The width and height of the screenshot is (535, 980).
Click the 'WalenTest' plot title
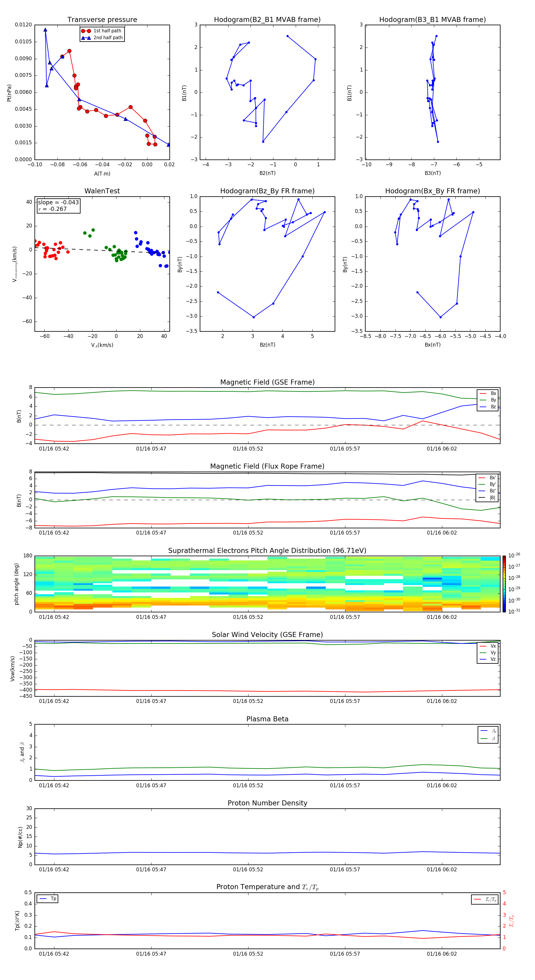102,191
